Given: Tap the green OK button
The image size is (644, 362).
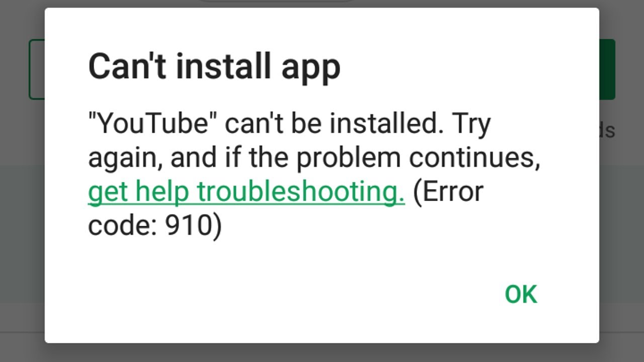Looking at the screenshot, I should tap(521, 295).
